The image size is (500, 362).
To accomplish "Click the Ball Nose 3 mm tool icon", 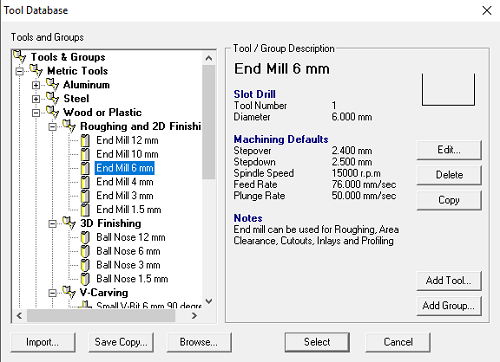I will tap(85, 265).
